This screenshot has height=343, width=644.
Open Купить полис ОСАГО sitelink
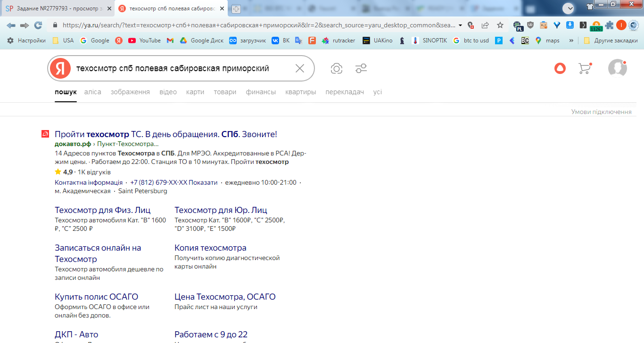97,297
